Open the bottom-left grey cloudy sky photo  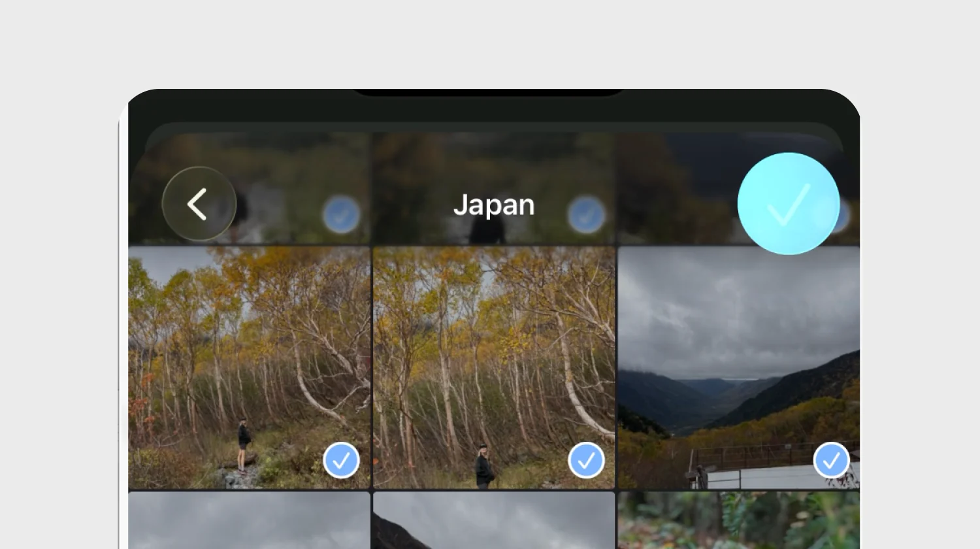(249, 520)
